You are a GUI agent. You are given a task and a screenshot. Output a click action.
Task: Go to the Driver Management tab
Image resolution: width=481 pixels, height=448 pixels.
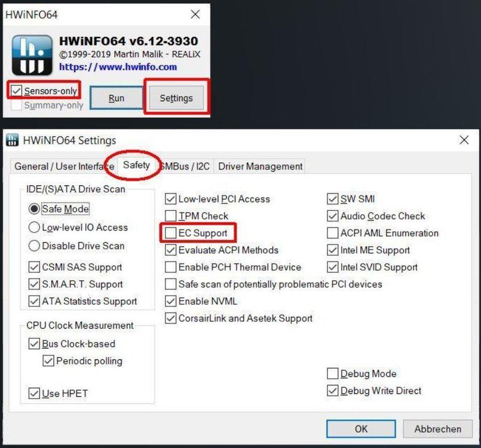tap(260, 167)
